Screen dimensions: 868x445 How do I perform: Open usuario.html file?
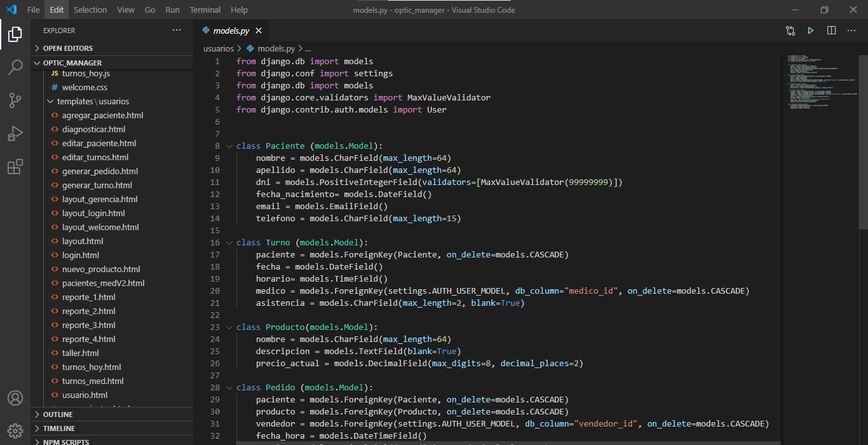(85, 395)
